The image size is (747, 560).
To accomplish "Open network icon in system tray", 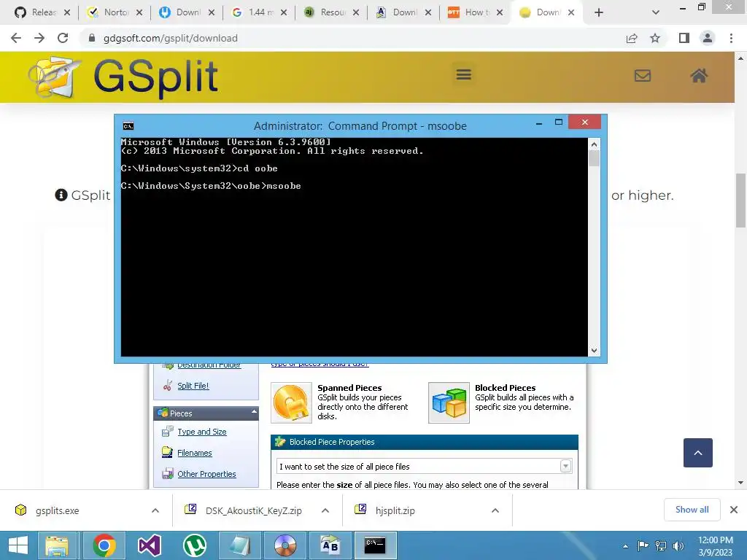I will click(x=661, y=546).
